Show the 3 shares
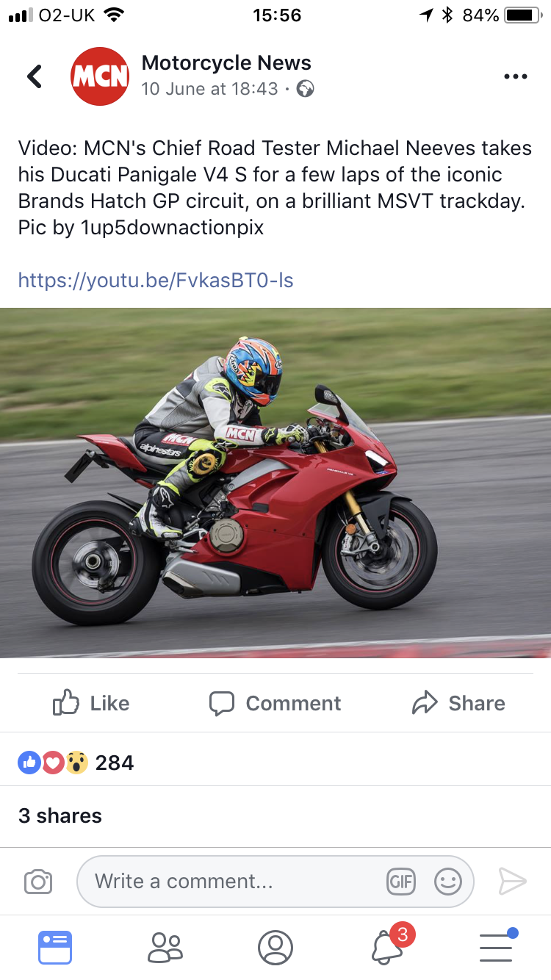Screen dimensions: 551x980 [x=60, y=815]
